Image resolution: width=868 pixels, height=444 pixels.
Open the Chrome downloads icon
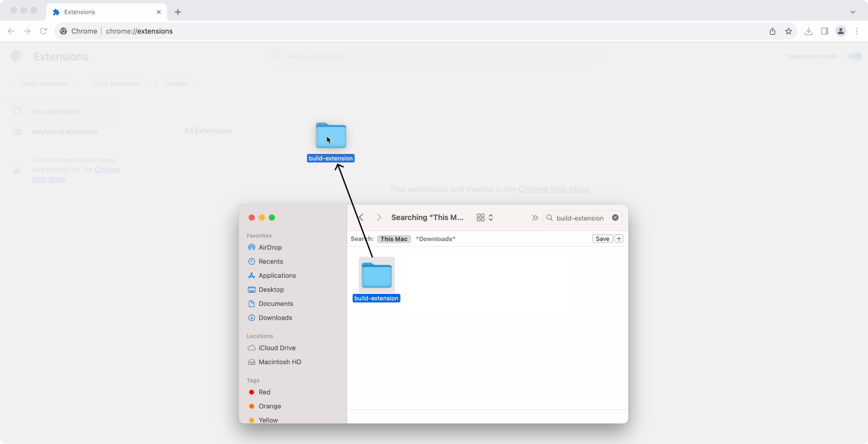808,31
